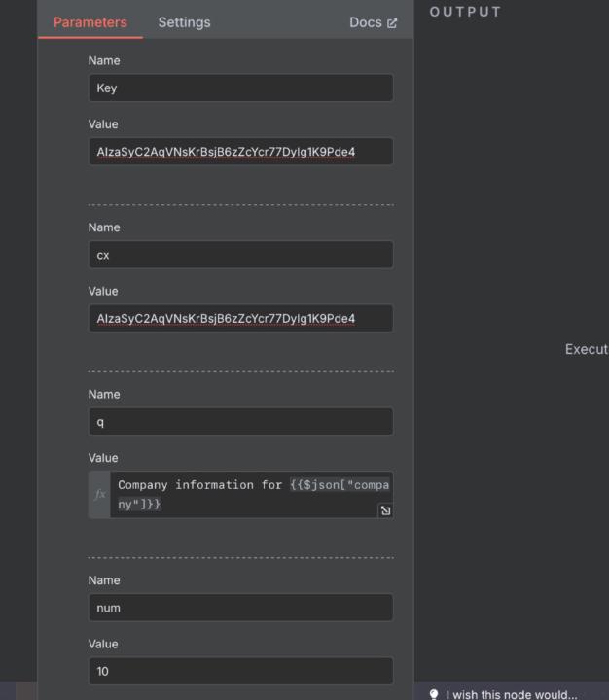
Task: Switch to the Settings tab
Action: click(184, 22)
